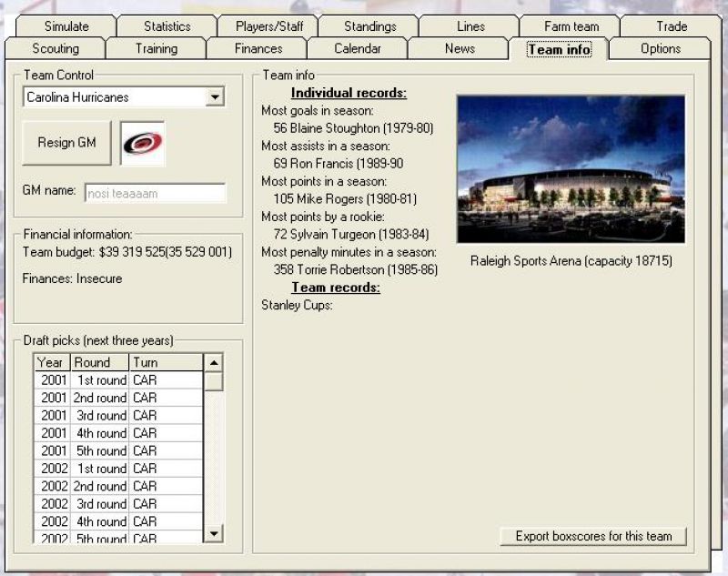Select the 2001 1st round draft pick row

118,380
